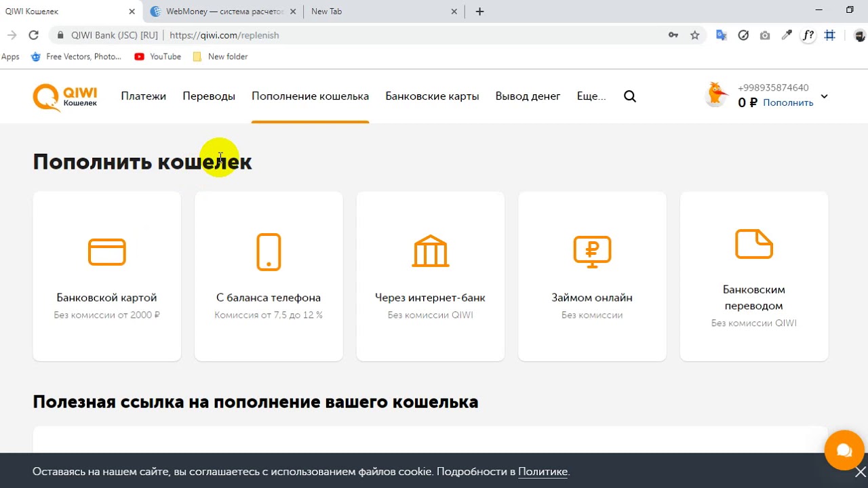Select the Банковской картой card
The width and height of the screenshot is (868, 488).
pos(107,277)
